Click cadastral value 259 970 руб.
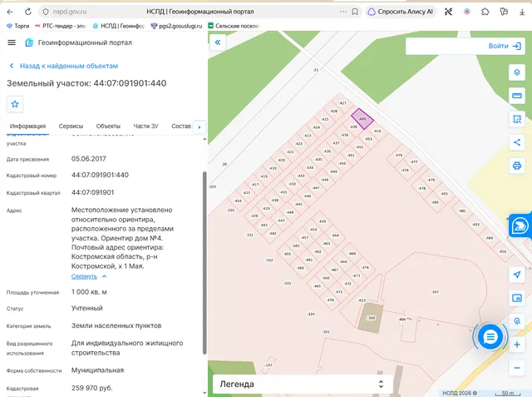Screen dimensions: 532x397 click(91, 388)
